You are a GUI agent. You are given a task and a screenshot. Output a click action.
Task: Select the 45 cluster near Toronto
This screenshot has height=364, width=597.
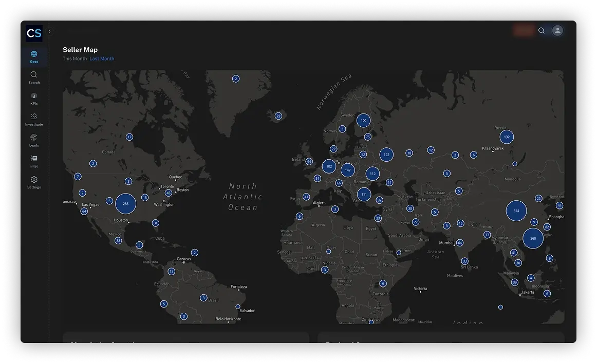[169, 193]
